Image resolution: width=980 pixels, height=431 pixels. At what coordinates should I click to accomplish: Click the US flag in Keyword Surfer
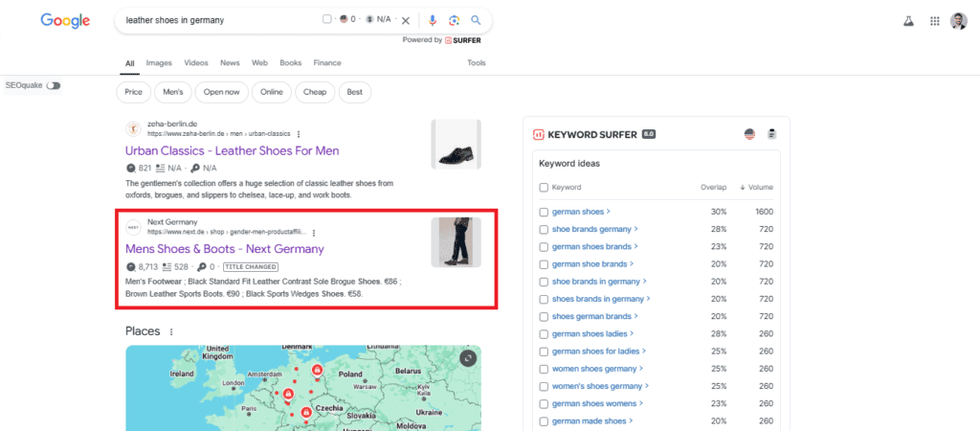pos(749,134)
